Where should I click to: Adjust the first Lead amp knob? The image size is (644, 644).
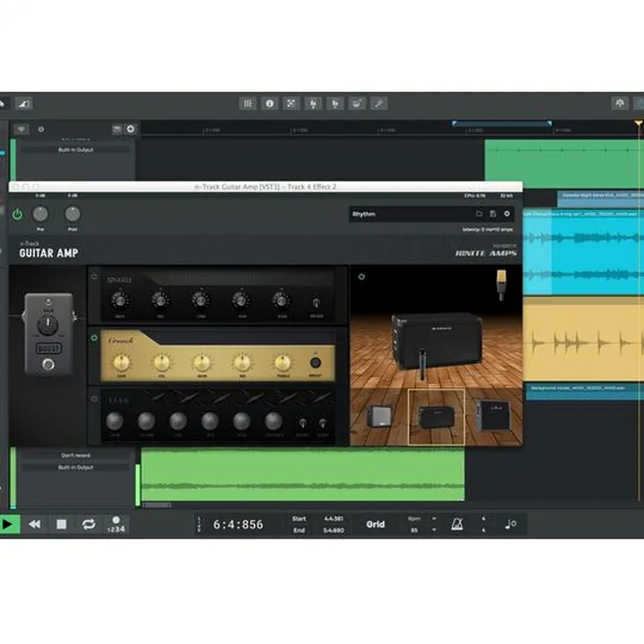click(114, 421)
